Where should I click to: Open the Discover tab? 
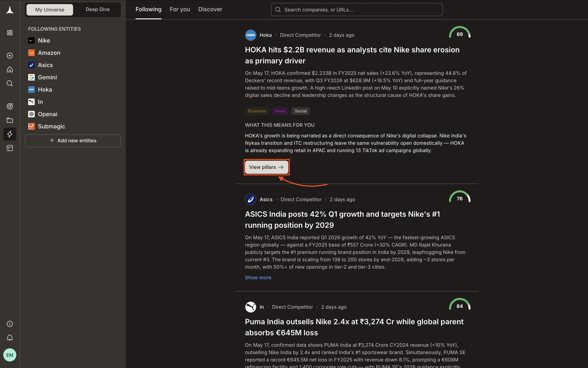coord(210,9)
